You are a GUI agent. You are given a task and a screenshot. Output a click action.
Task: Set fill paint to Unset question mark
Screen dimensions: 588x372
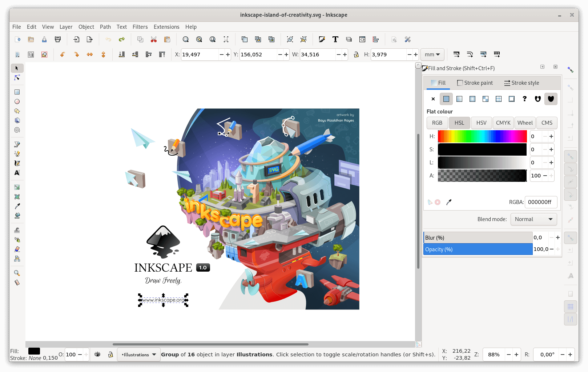coord(525,99)
